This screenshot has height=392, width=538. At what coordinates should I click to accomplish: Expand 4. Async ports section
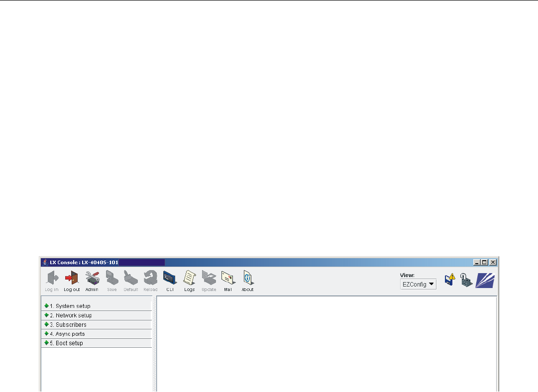coord(97,334)
